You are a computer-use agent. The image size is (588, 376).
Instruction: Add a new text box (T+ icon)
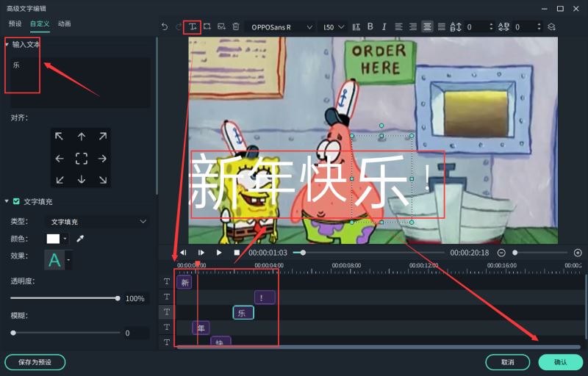[193, 27]
